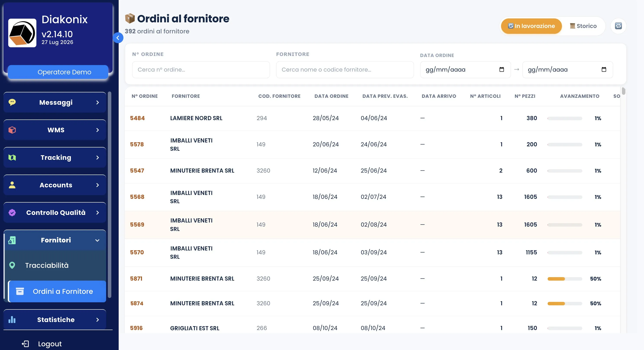Click the Tracking map icon
This screenshot has width=644, height=350.
(x=12, y=157)
